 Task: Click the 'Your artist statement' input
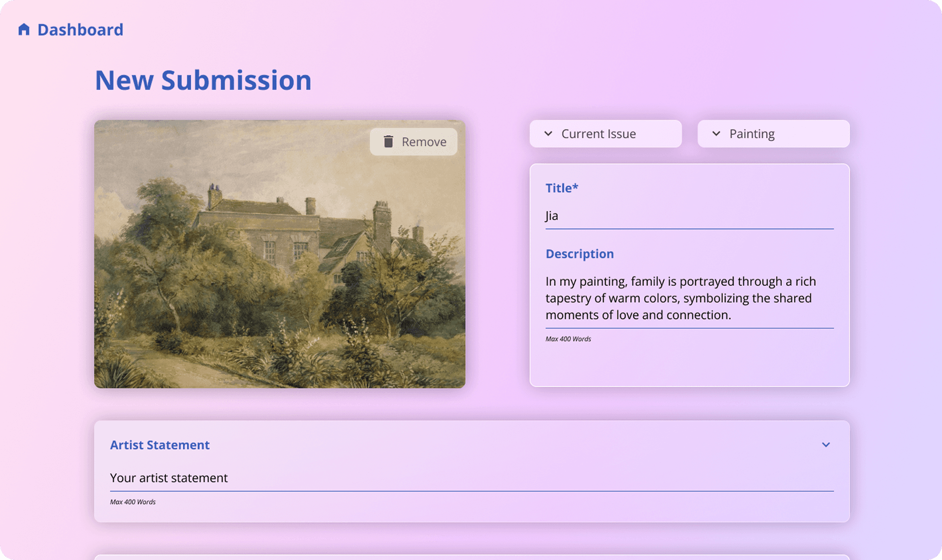pos(471,478)
